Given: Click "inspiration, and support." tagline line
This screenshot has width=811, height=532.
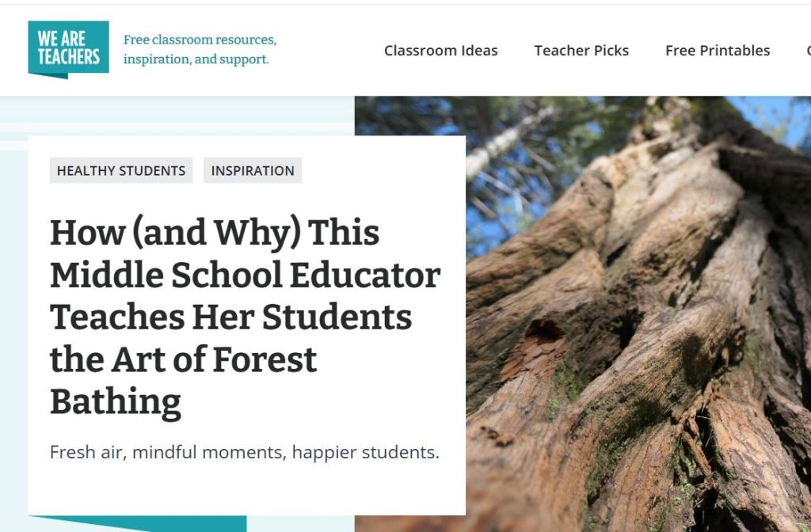Looking at the screenshot, I should point(196,59).
